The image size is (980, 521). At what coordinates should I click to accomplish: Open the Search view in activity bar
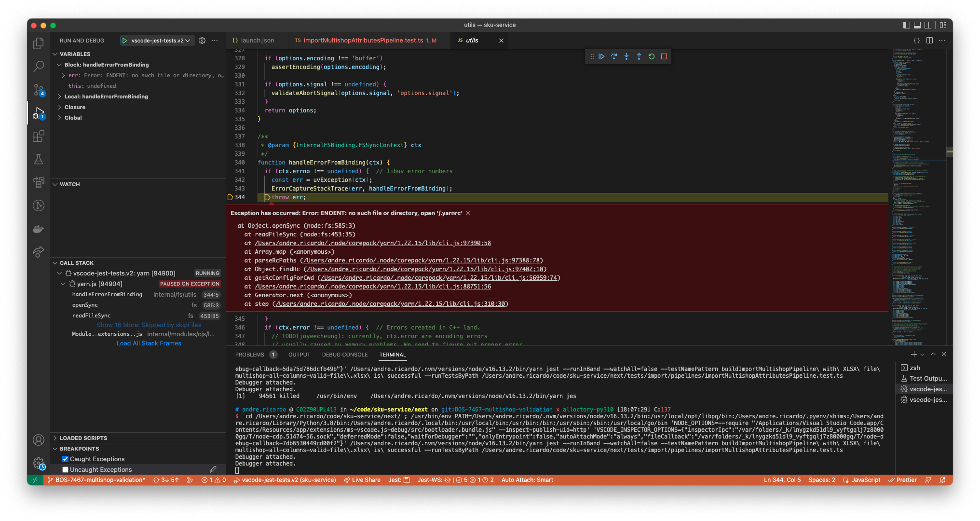[39, 67]
